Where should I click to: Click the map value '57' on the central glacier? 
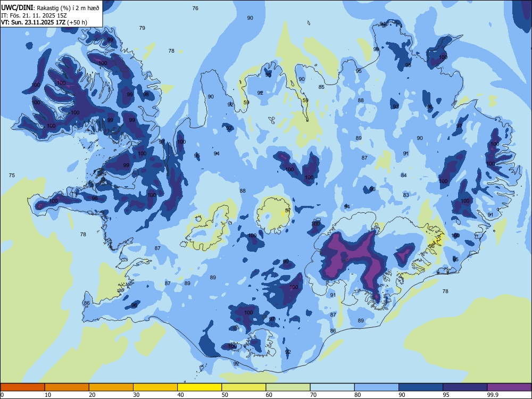point(288,210)
